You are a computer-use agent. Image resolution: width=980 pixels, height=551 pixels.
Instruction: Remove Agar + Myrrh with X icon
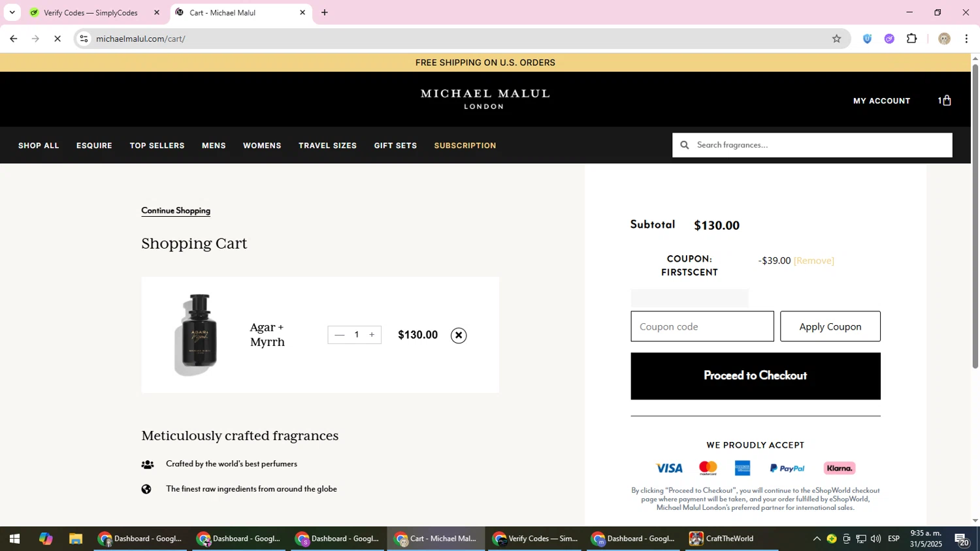(459, 336)
